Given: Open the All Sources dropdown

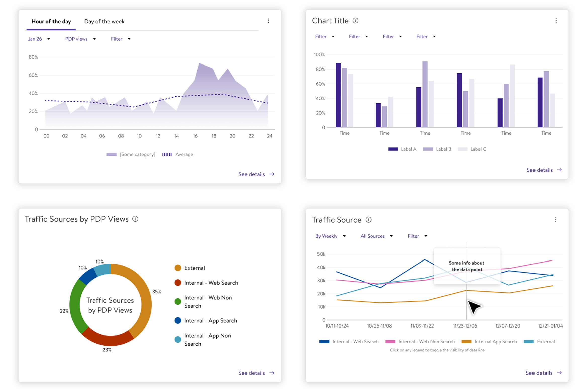Looking at the screenshot, I should (x=376, y=236).
